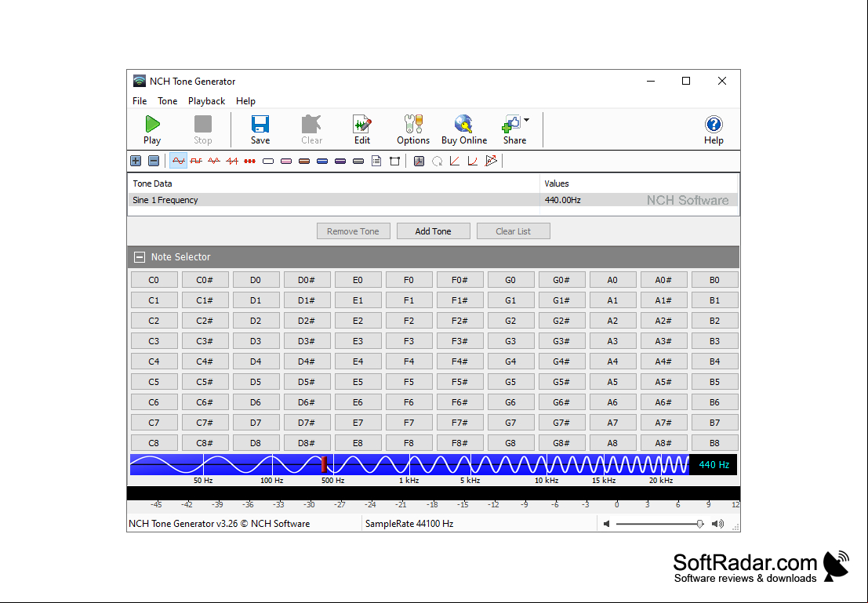
Task: Click the square frame toolbar icon
Action: (x=394, y=161)
